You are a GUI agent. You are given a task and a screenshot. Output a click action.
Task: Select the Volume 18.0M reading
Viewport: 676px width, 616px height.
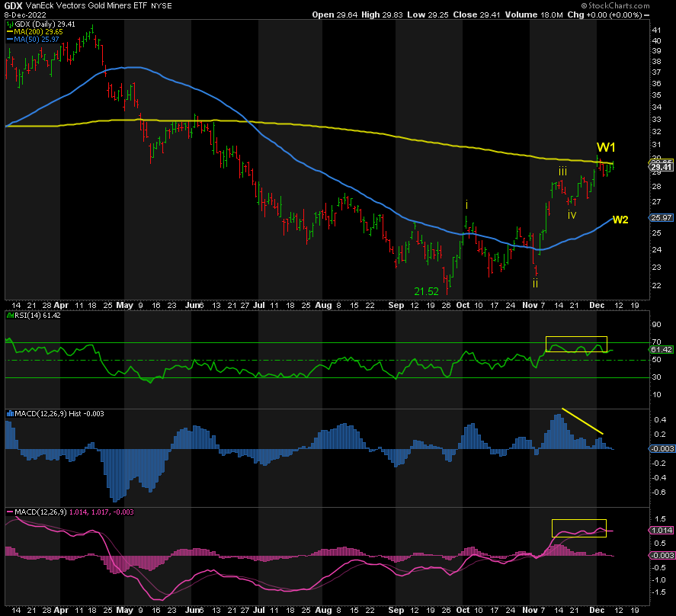tap(533, 14)
